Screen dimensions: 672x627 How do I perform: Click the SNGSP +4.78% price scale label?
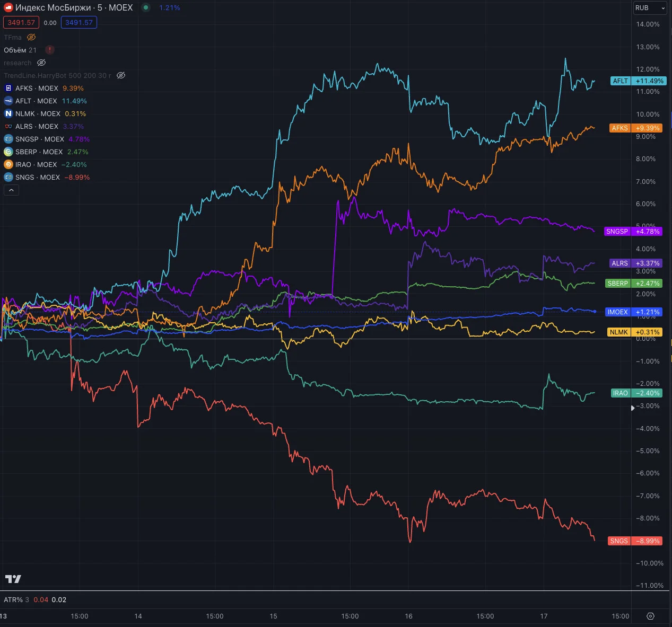coord(633,231)
